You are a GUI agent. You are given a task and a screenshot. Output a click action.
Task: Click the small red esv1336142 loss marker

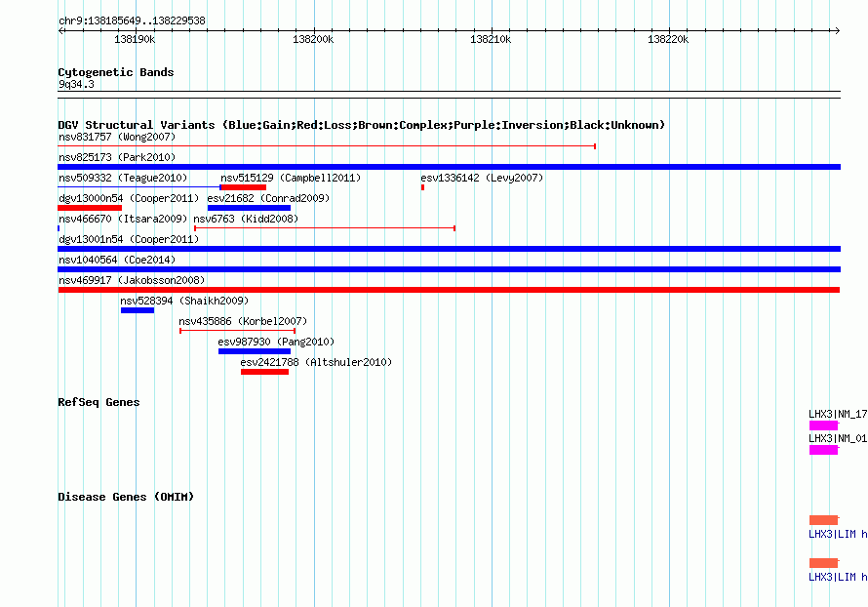tap(423, 187)
